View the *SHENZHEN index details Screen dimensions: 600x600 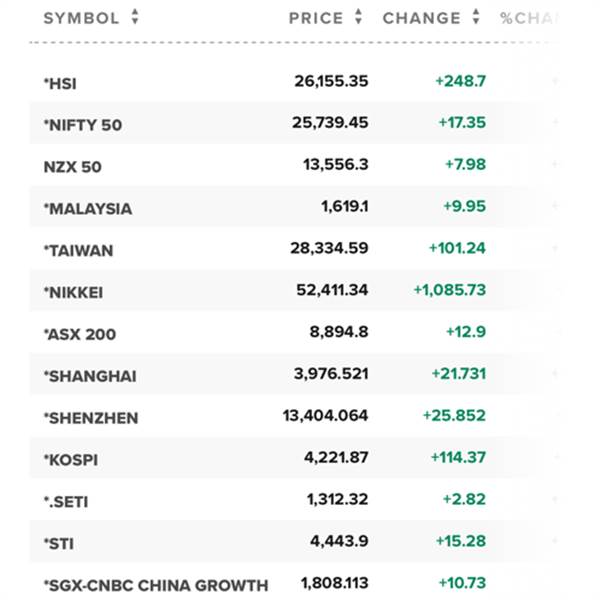(91, 418)
